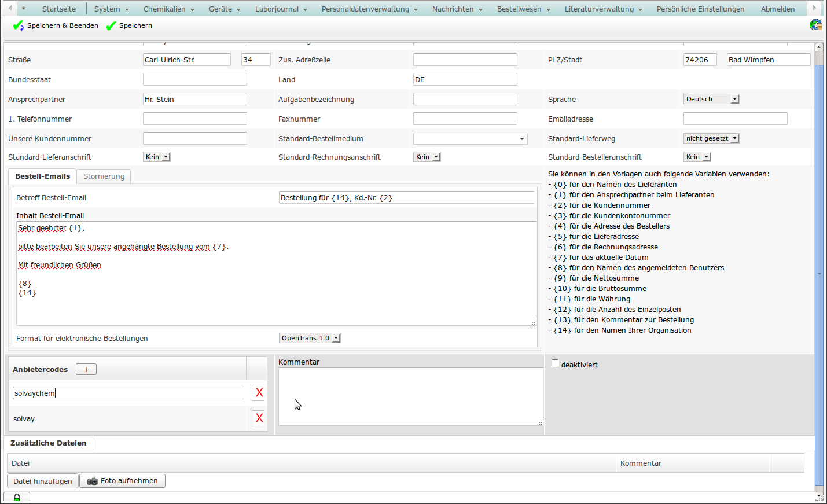Add new Anbietercode with plus button
This screenshot has height=504, width=827.
pos(86,370)
